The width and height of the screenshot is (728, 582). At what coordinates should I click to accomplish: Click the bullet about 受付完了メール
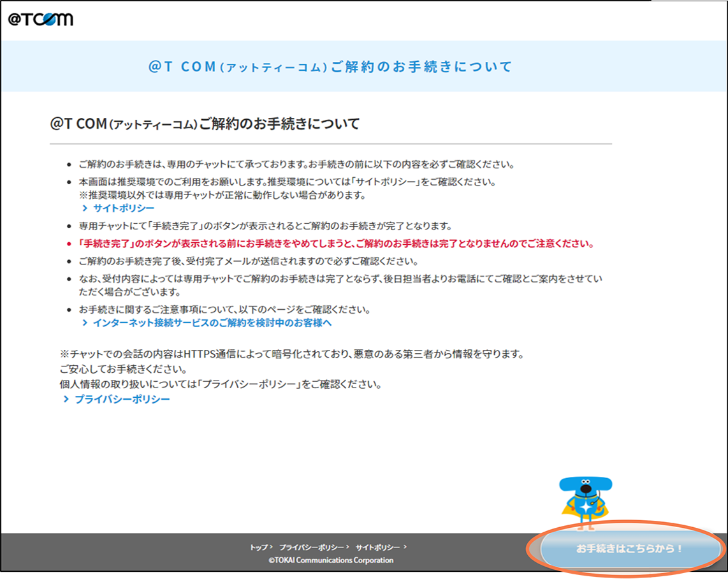tap(249, 261)
